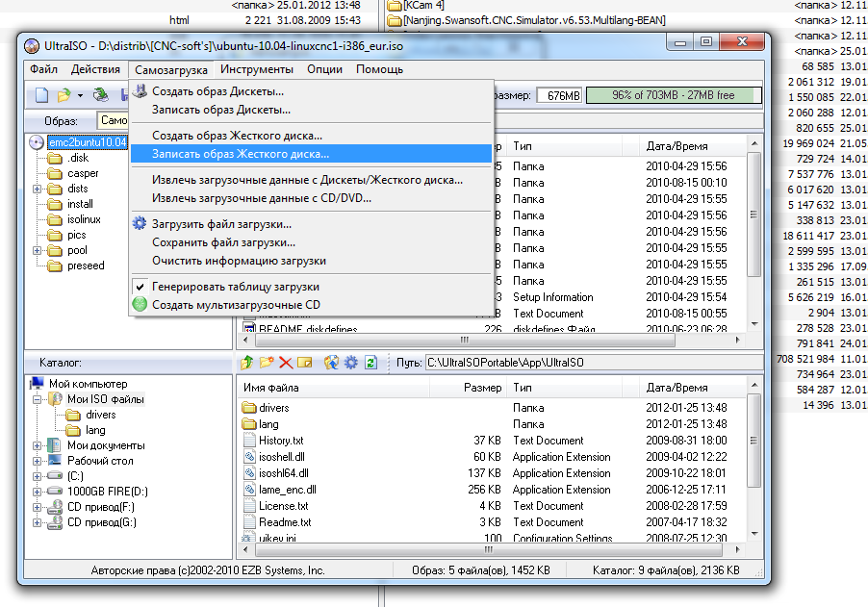Select [KCam 4] folder in background file manager
This screenshot has width=868, height=607.
pos(422,6)
